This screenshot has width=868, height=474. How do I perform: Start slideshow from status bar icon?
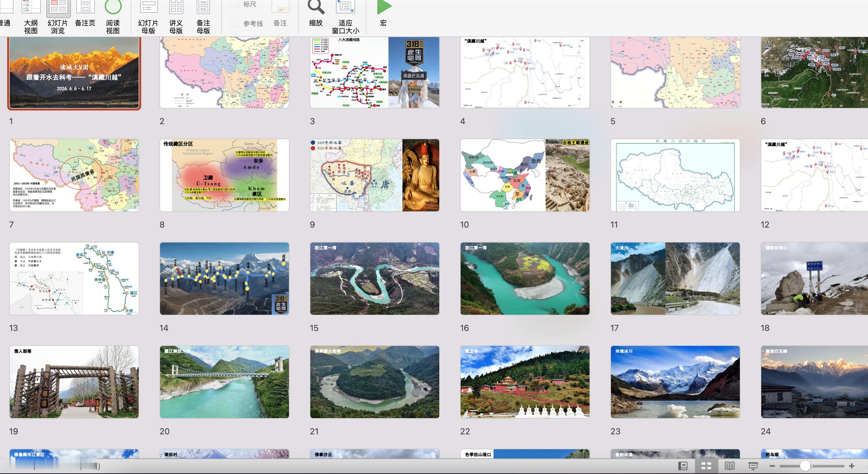(753, 466)
